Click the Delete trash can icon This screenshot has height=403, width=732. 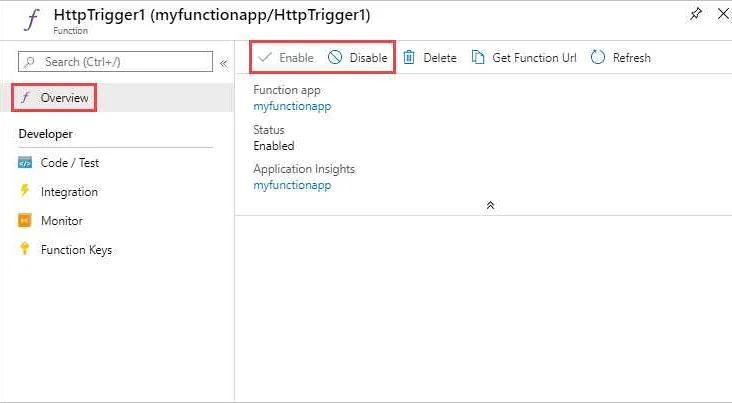tap(409, 57)
